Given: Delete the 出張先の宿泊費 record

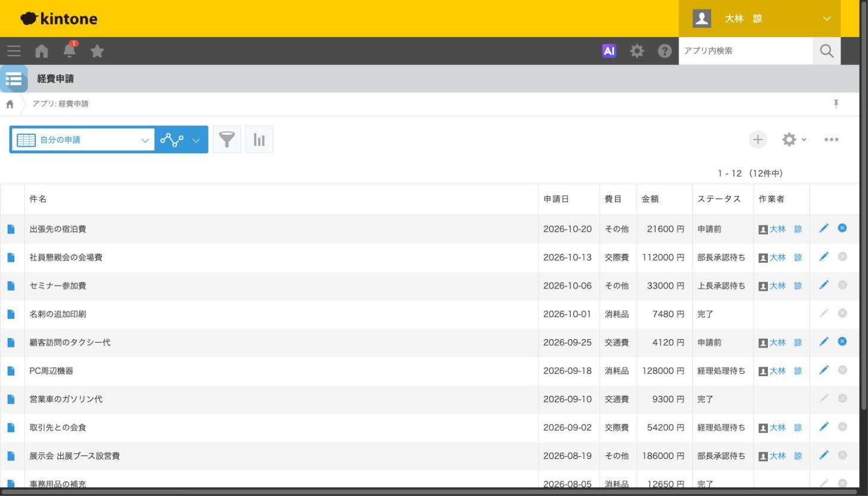Looking at the screenshot, I should (x=842, y=228).
